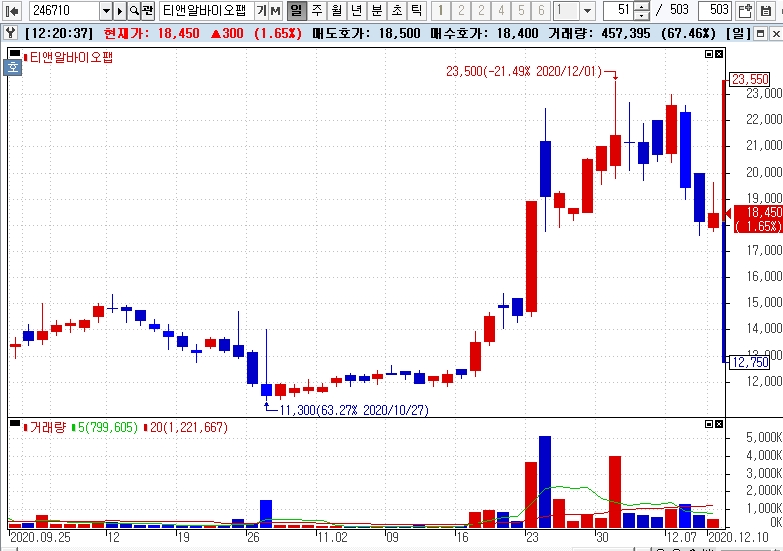The image size is (783, 551).
Task: Switch to the 틱 tick period
Action: tap(416, 10)
